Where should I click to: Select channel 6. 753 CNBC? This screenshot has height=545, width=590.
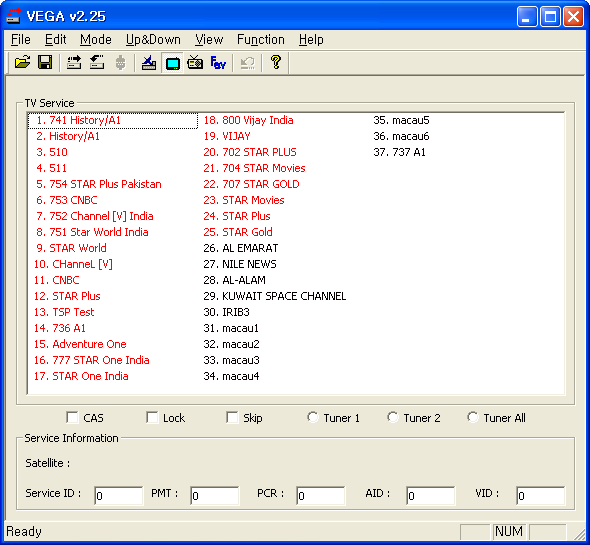click(67, 200)
